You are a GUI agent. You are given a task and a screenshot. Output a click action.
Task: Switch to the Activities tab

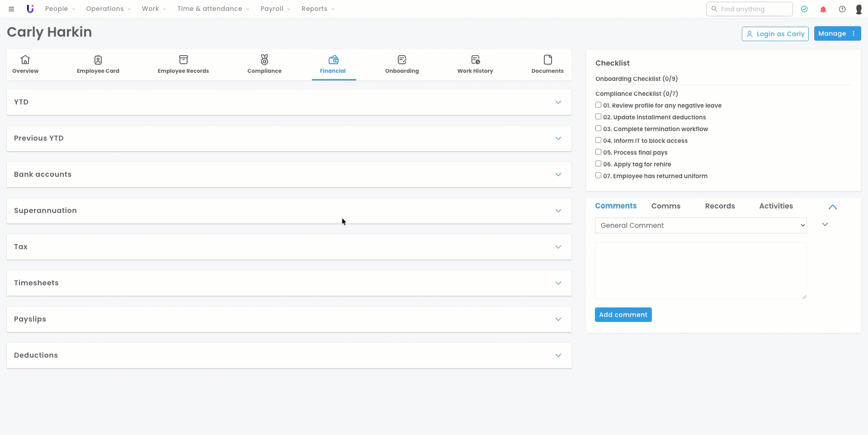tap(776, 206)
